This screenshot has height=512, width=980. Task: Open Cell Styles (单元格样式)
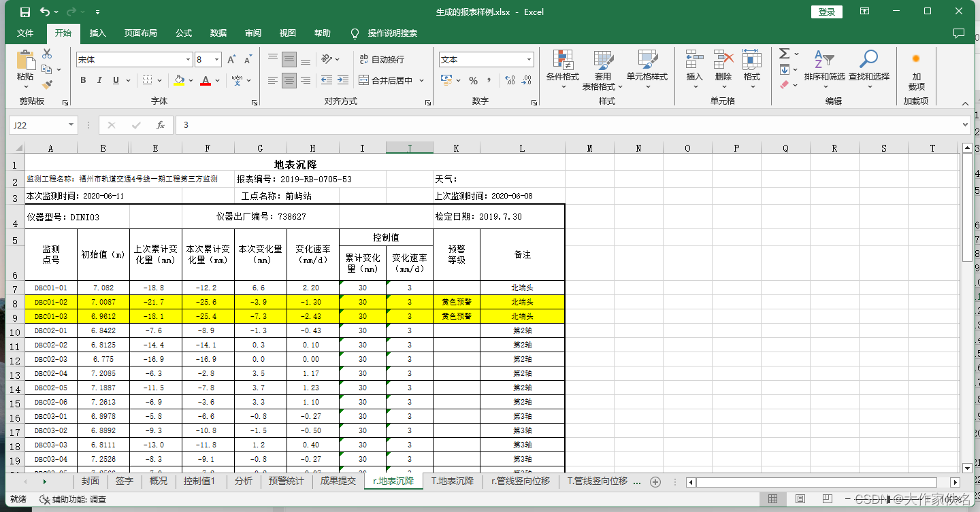pyautogui.click(x=647, y=70)
